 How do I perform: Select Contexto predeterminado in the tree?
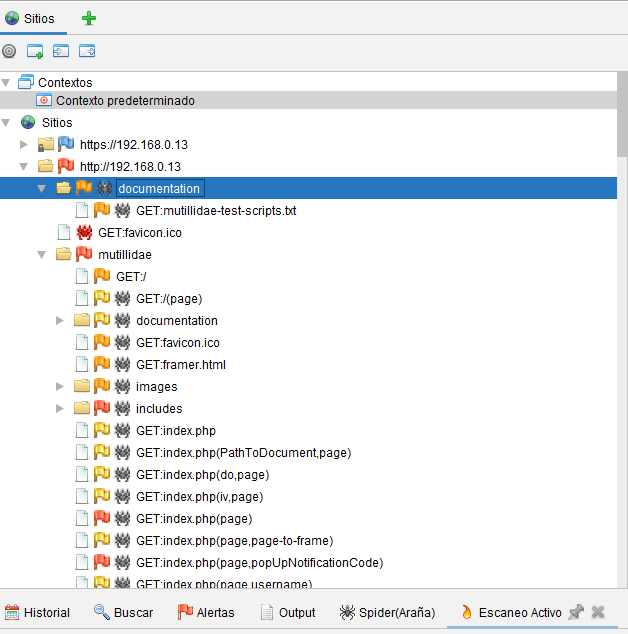125,101
